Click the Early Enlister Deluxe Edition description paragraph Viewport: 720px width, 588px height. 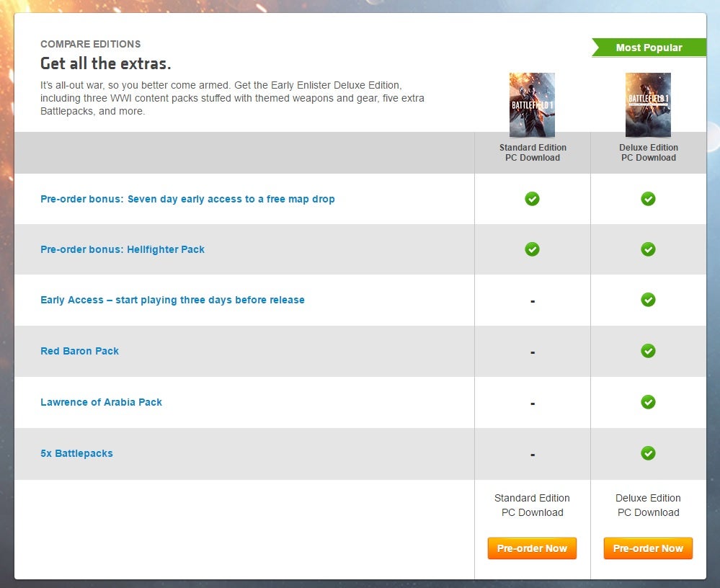(232, 98)
